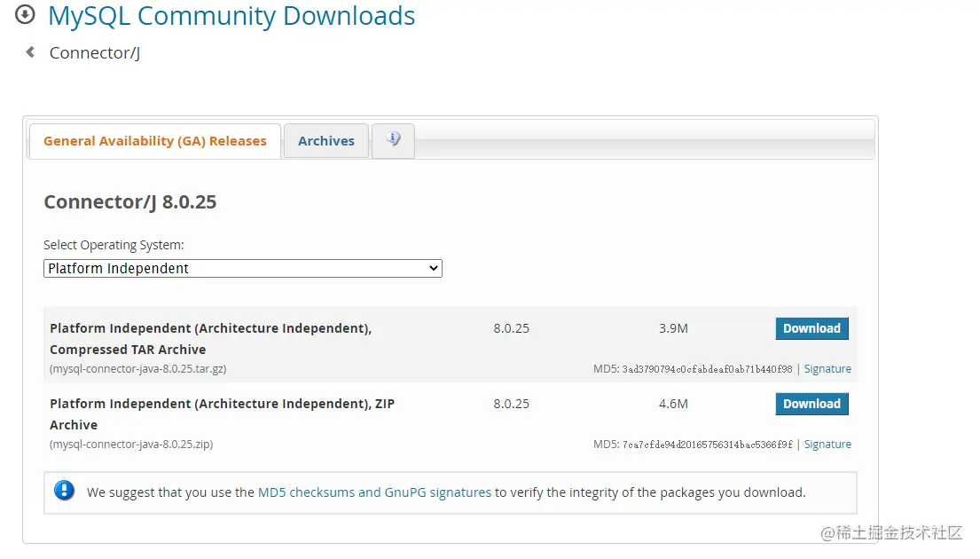Screen dimensions: 980x559
Task: Click the Compressed TAR Archive package title
Action: [x=210, y=339]
